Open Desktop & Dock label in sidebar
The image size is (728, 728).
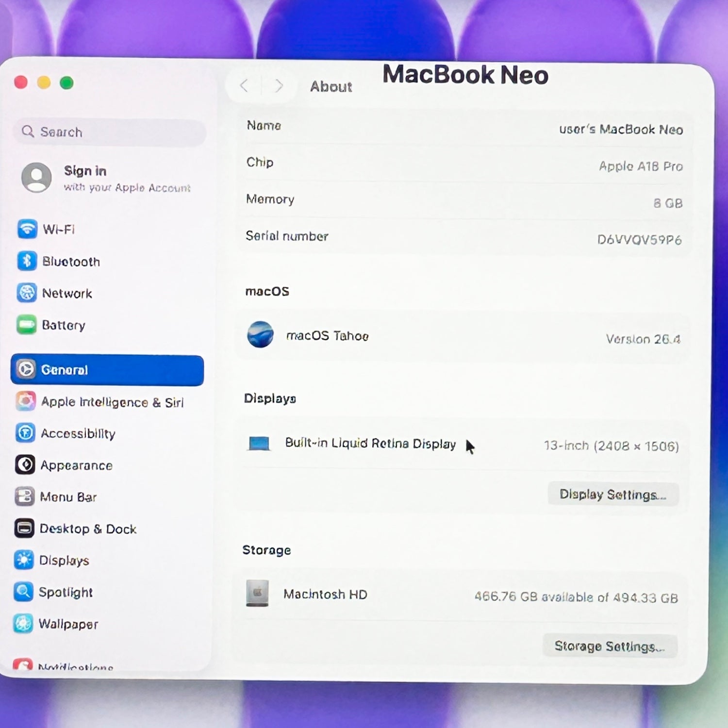click(x=88, y=529)
